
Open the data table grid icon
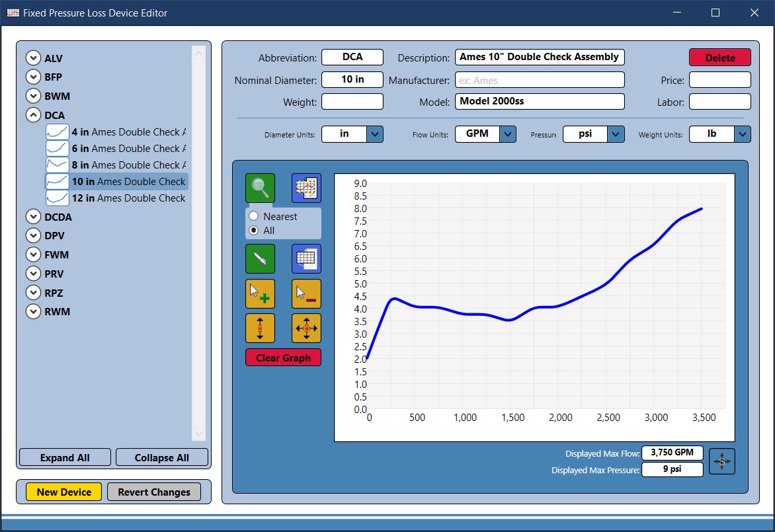click(306, 259)
